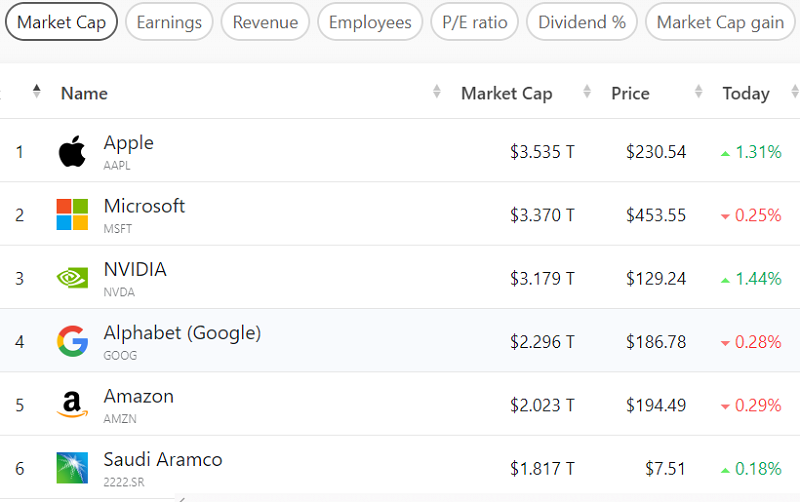Select the Market Cap tab
The width and height of the screenshot is (800, 502).
pos(62,22)
